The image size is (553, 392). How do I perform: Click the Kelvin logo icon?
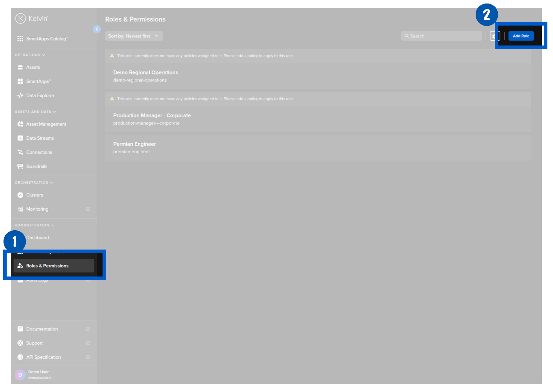(x=20, y=18)
